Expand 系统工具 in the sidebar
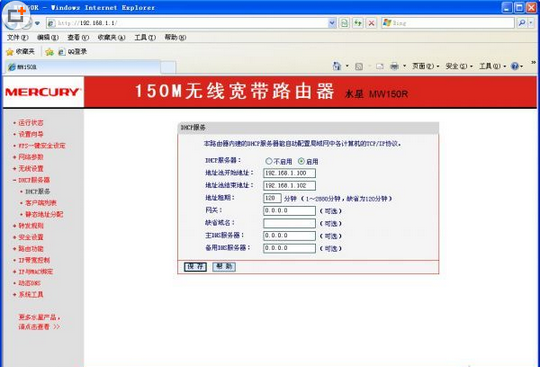The image size is (541, 367). tap(31, 294)
